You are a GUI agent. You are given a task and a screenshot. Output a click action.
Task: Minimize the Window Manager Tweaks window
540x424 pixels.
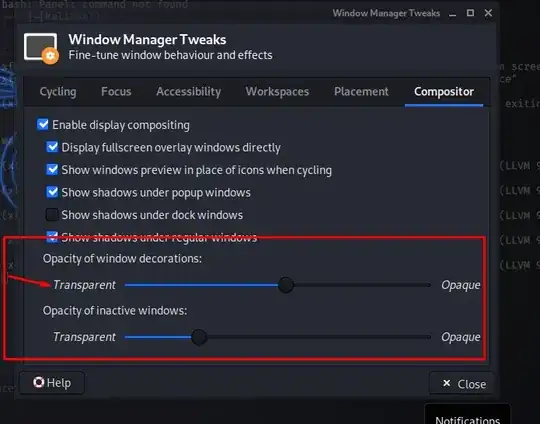click(453, 13)
